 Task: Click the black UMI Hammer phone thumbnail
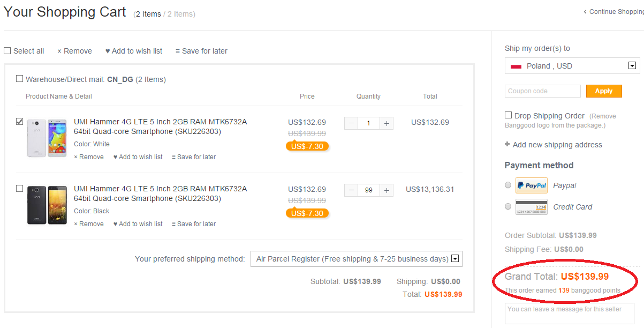point(47,205)
